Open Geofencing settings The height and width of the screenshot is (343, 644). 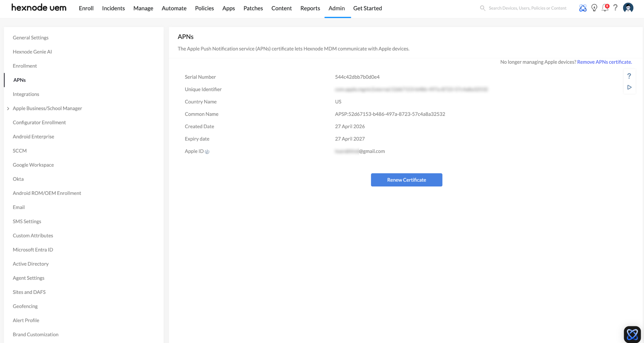coord(25,306)
